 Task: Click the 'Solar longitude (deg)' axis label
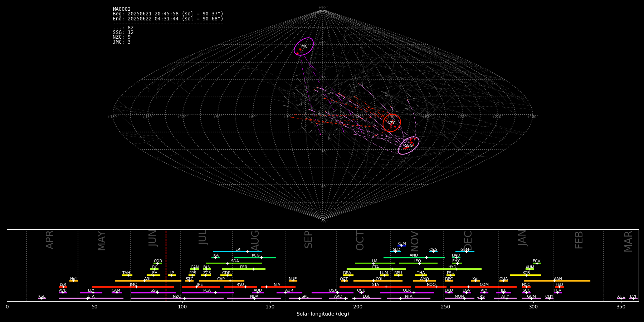click(323, 314)
